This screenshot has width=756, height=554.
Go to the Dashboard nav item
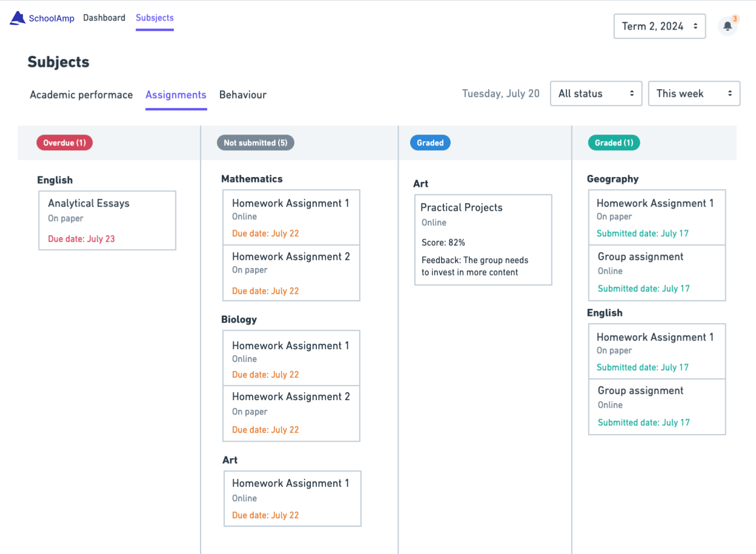point(104,18)
